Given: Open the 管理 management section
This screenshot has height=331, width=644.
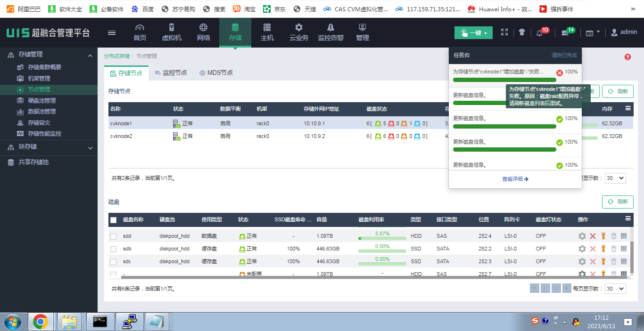Looking at the screenshot, I should [x=363, y=32].
